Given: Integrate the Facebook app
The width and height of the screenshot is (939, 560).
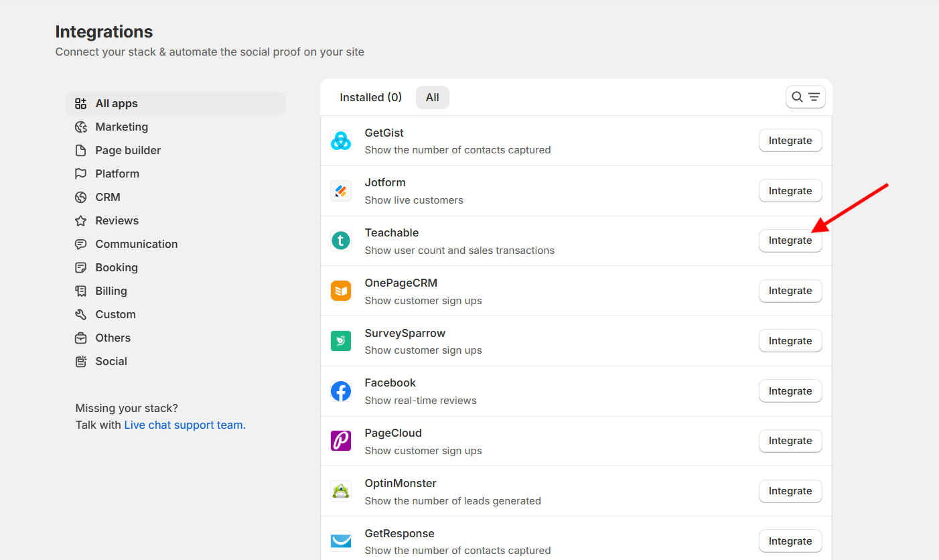Looking at the screenshot, I should coord(790,391).
